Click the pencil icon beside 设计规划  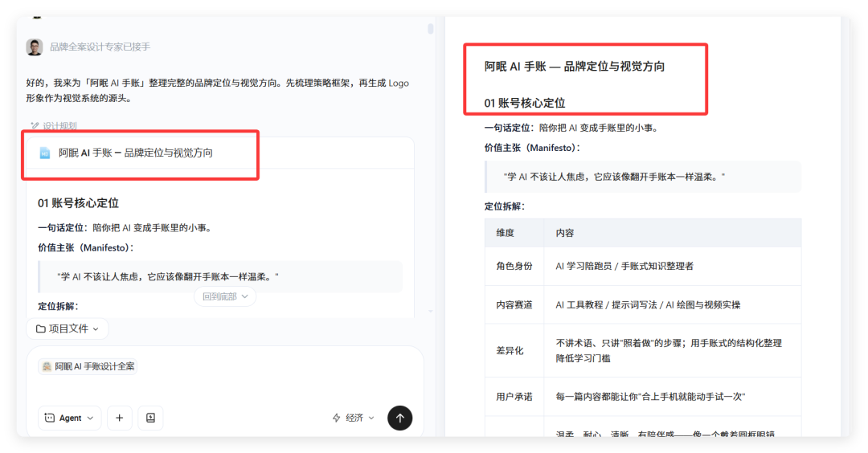tap(35, 125)
